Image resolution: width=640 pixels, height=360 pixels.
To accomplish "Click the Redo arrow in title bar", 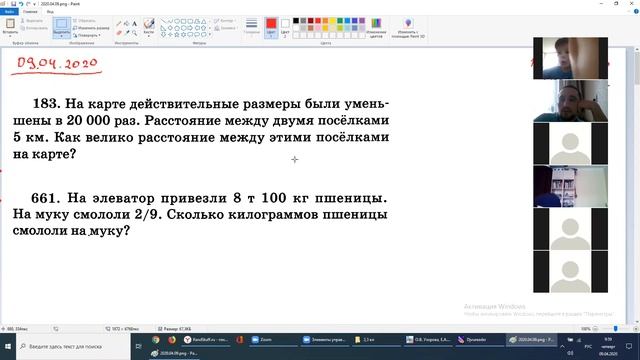I will tap(28, 4).
